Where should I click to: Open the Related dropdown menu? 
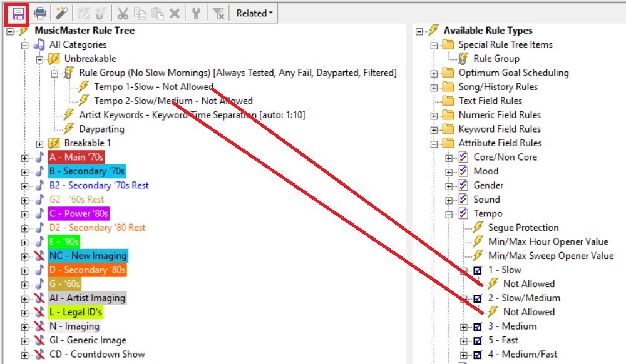[254, 13]
